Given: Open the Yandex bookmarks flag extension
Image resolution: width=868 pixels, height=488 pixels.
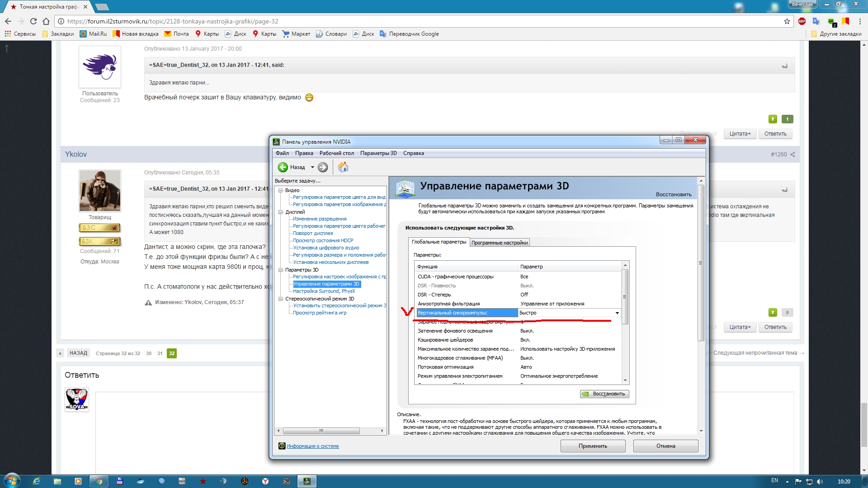Looking at the screenshot, I should coord(845,21).
